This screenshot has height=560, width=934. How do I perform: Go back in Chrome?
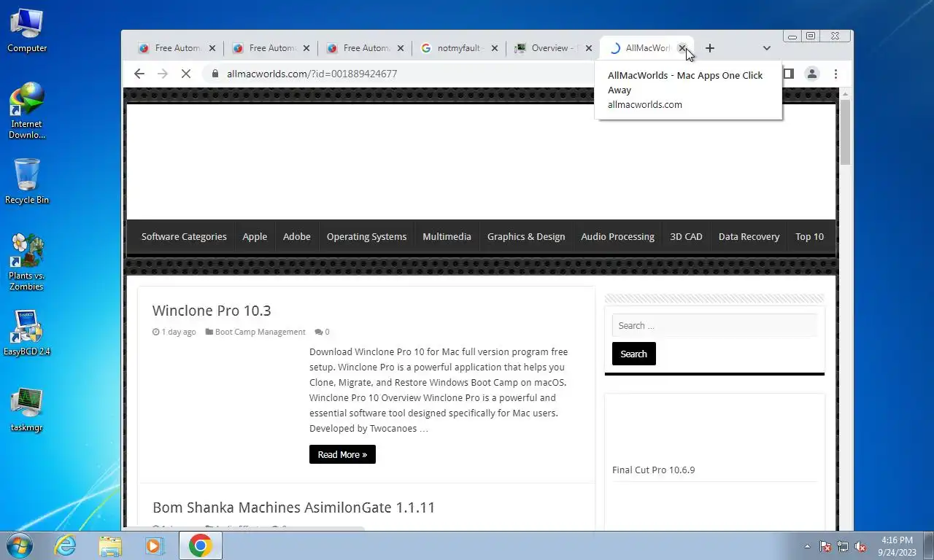pyautogui.click(x=139, y=74)
